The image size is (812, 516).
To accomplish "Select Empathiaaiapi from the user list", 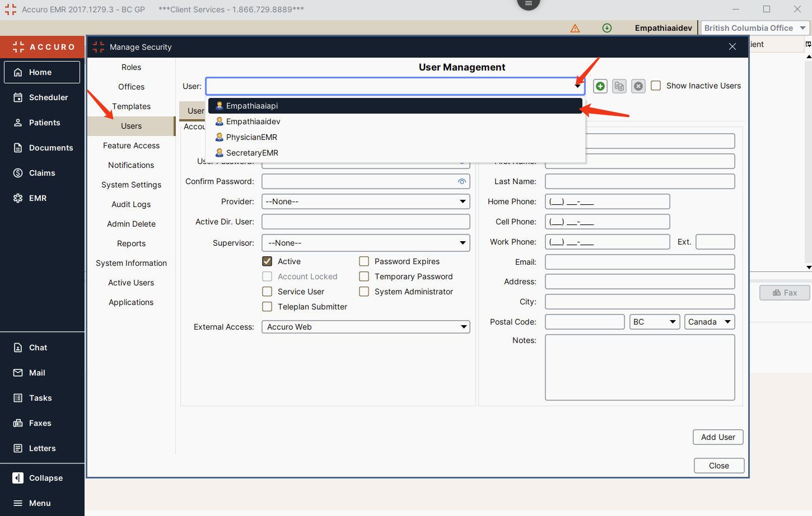I will pyautogui.click(x=395, y=106).
